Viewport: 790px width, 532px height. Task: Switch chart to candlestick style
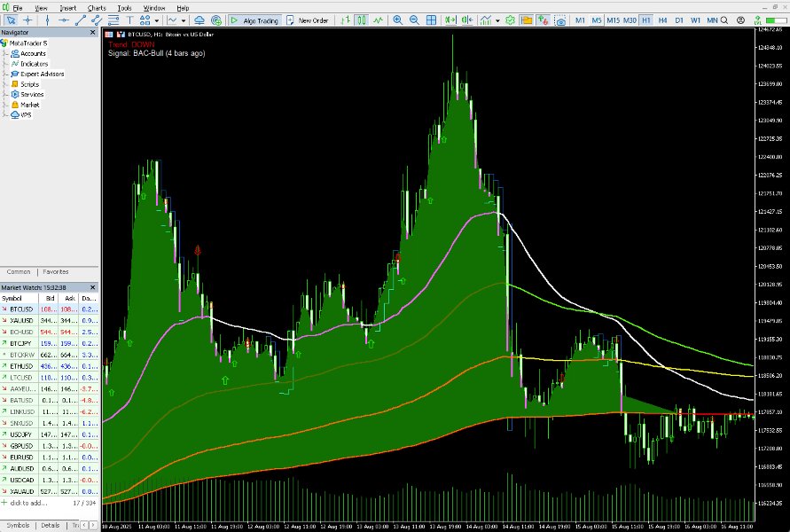point(361,20)
